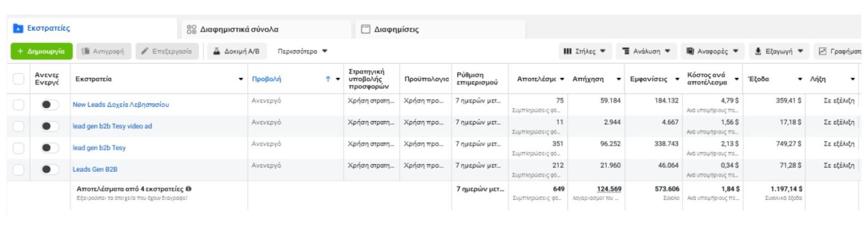The image size is (868, 230).
Task: Go to the Διαφημίσεις tab
Action: tap(440, 29)
